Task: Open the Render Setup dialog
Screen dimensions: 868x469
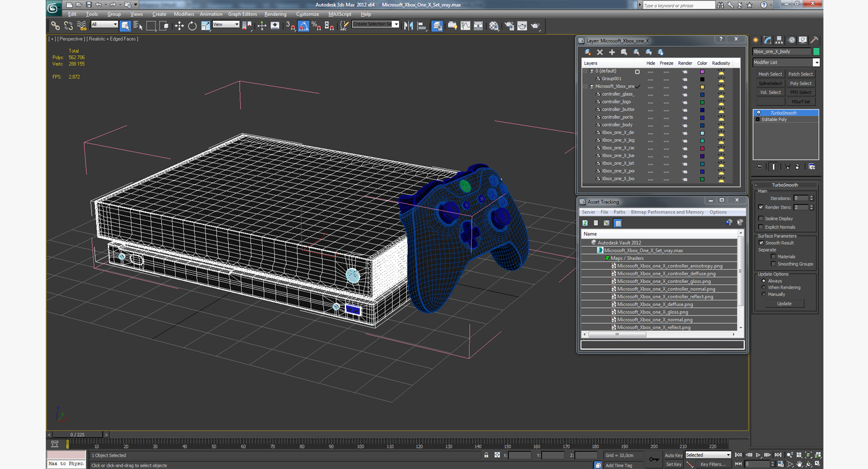Action: tap(508, 26)
